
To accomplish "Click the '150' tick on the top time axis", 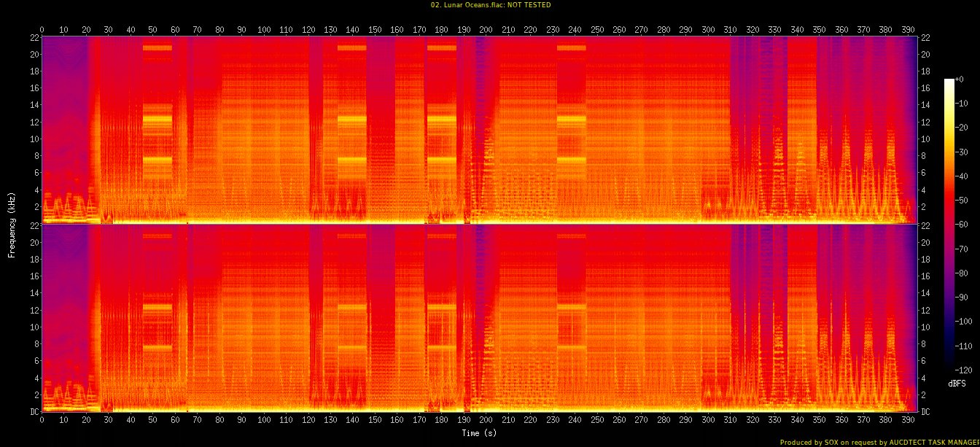I will 375,29.
